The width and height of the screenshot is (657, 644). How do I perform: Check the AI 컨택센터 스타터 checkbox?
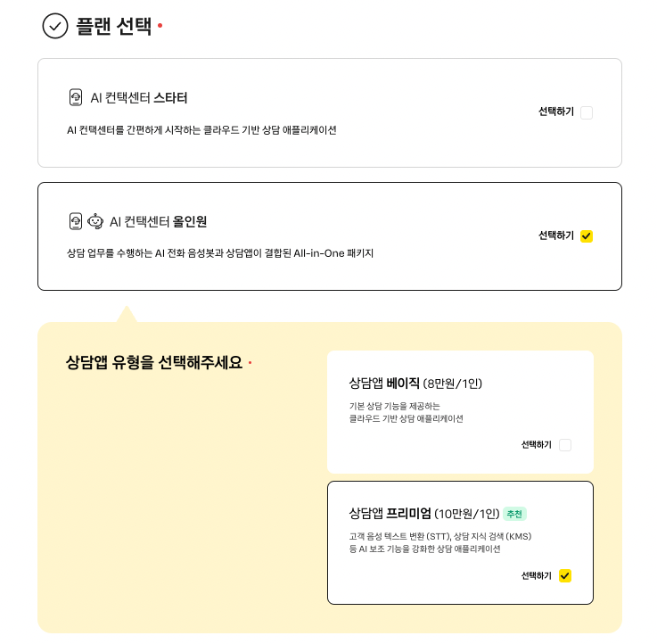587,112
